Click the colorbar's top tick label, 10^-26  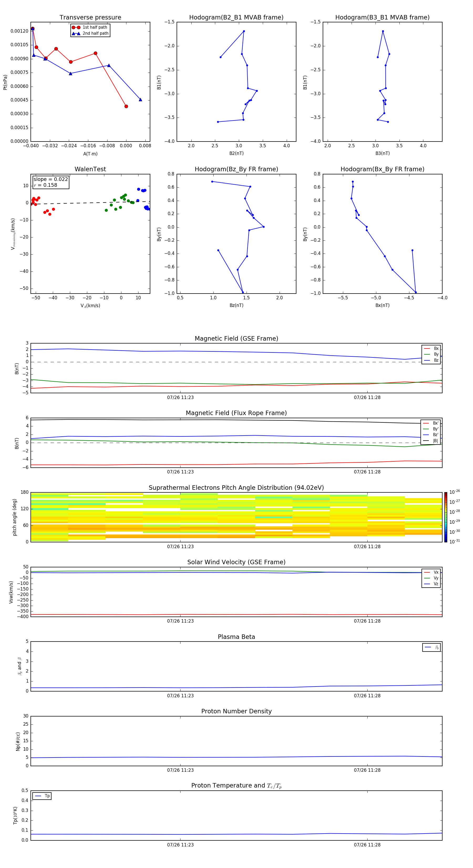tap(455, 492)
